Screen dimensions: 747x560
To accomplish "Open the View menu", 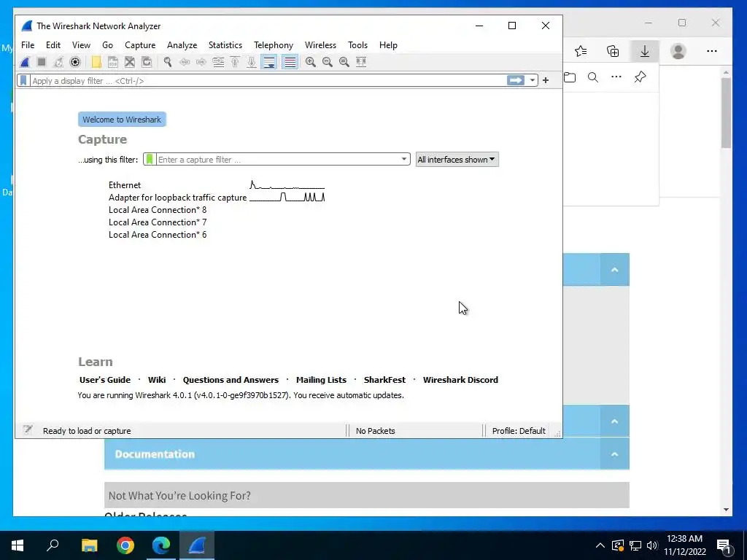I will click(81, 44).
